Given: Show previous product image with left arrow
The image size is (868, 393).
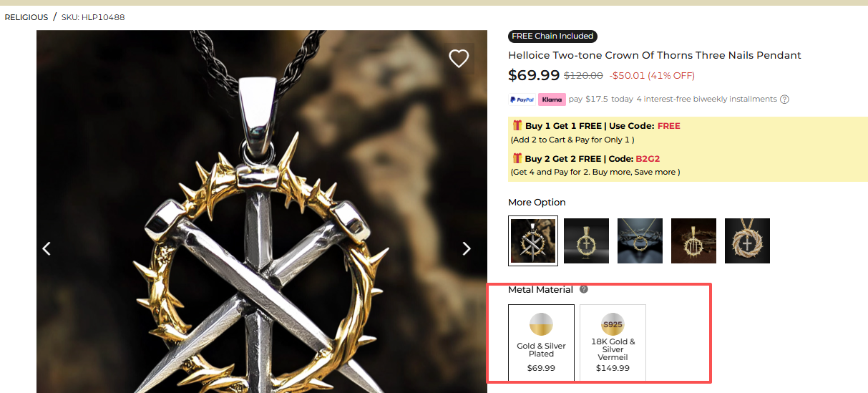Looking at the screenshot, I should pyautogui.click(x=47, y=248).
